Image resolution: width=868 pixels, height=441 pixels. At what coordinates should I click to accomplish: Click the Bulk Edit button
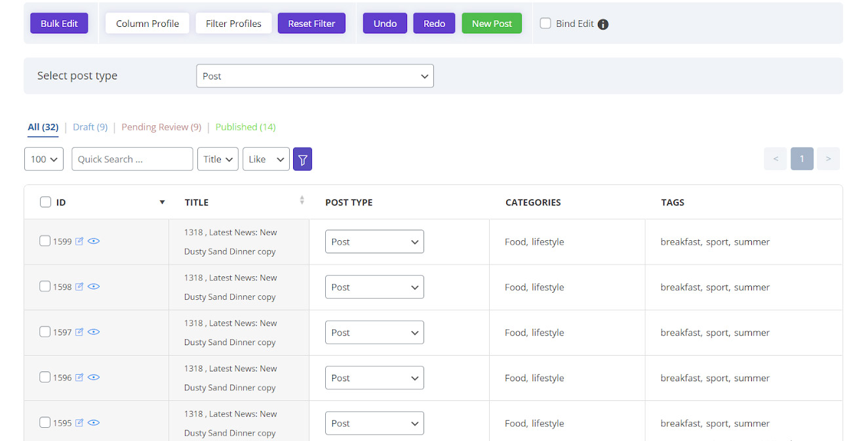[59, 24]
